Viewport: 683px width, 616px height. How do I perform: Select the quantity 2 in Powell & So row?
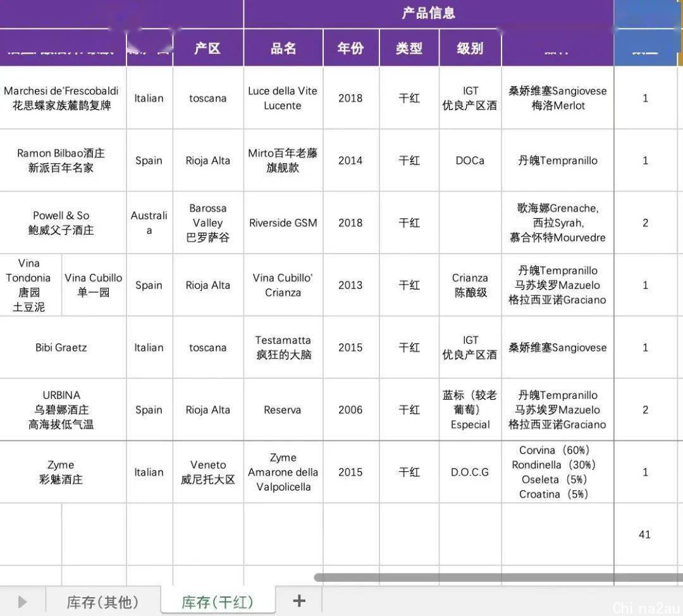tap(645, 223)
